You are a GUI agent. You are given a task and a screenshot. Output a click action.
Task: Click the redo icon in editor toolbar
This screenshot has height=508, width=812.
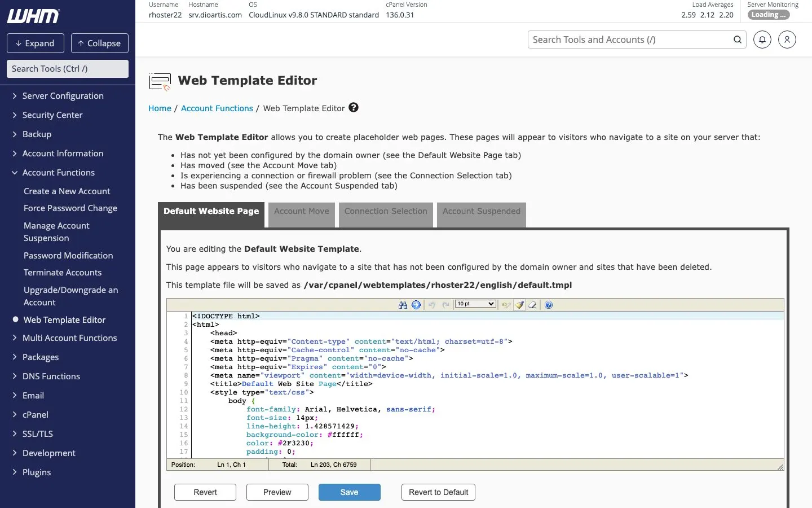pos(445,305)
